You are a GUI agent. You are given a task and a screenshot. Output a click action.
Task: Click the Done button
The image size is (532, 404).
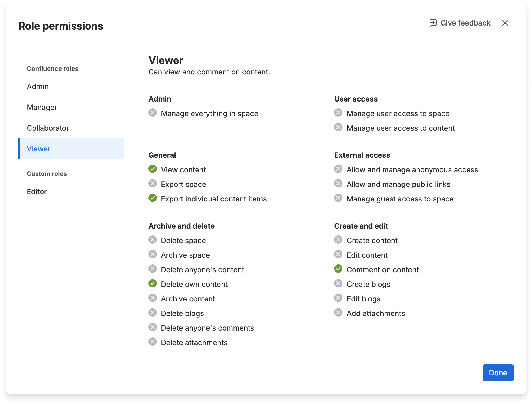click(498, 373)
